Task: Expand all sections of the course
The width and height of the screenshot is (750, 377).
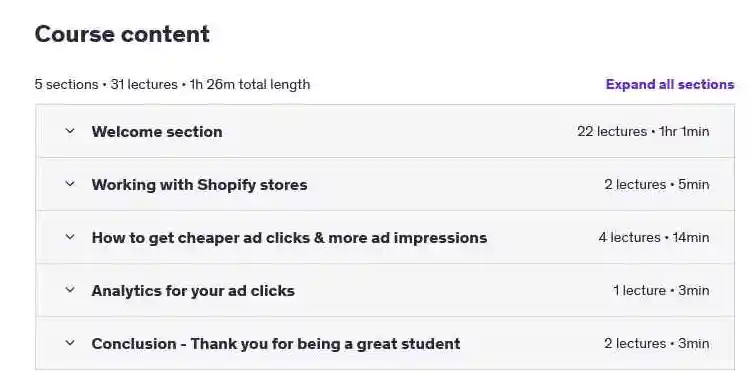Action: pyautogui.click(x=670, y=84)
